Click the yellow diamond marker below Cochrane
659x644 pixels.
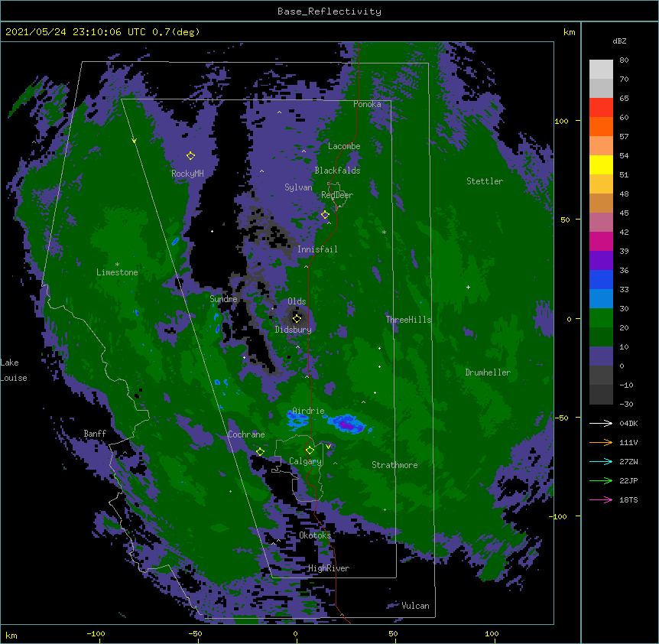click(x=260, y=451)
